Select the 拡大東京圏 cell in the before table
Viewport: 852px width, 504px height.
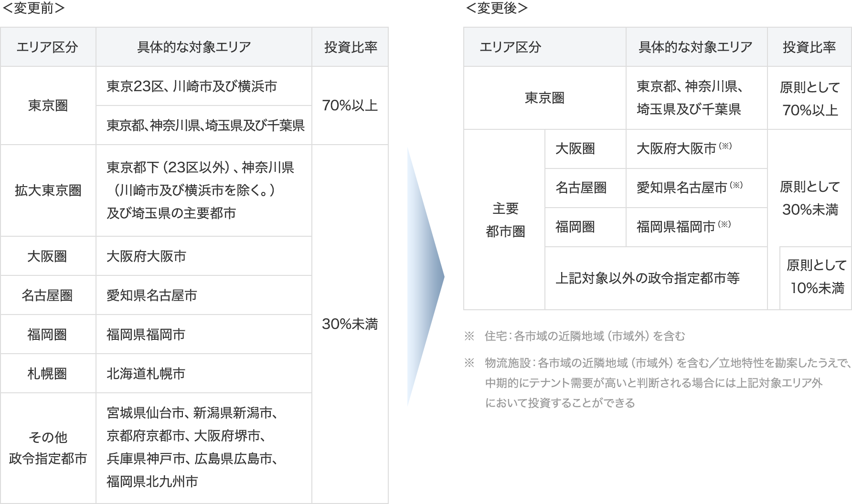click(48, 190)
